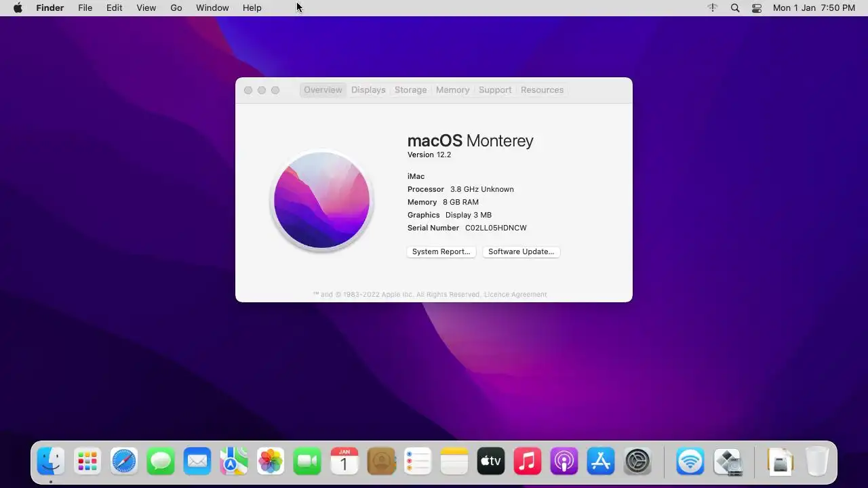
Task: Open the Trash in Dock
Action: click(817, 462)
